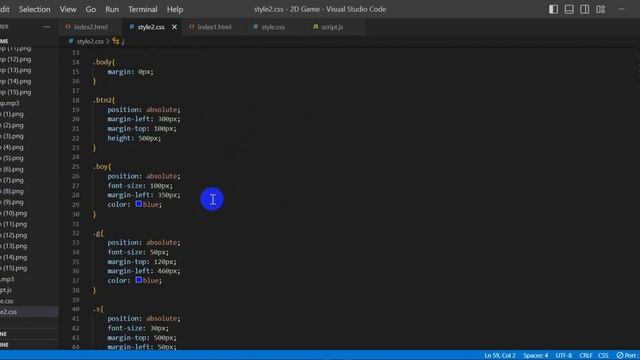Toggle the Secondary Side Bar layout icon

(x=584, y=9)
